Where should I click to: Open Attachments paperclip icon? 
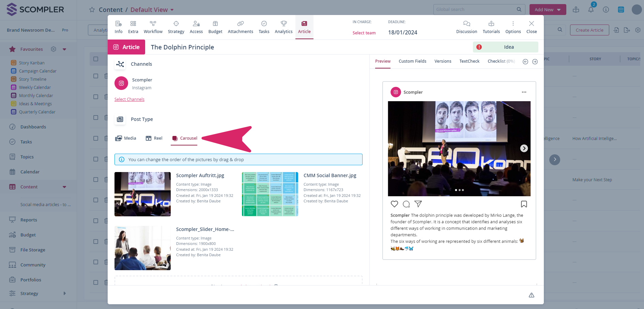(x=240, y=24)
